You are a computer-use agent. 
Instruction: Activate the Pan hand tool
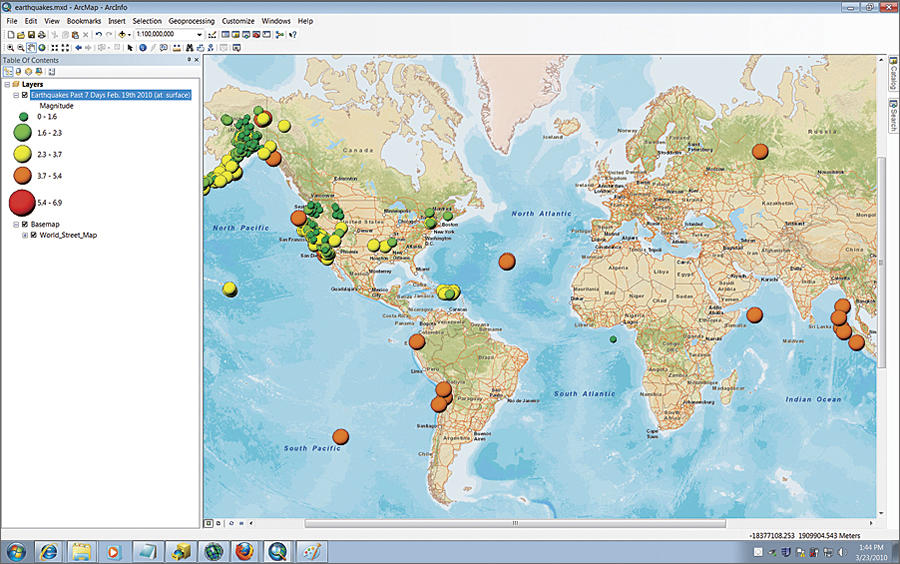31,47
